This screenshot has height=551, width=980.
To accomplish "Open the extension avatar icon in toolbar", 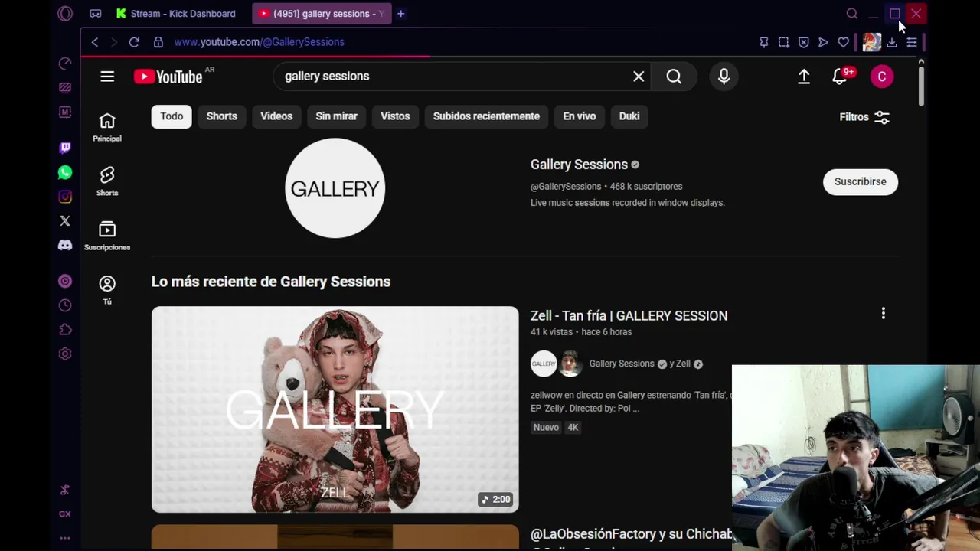I will 871,42.
